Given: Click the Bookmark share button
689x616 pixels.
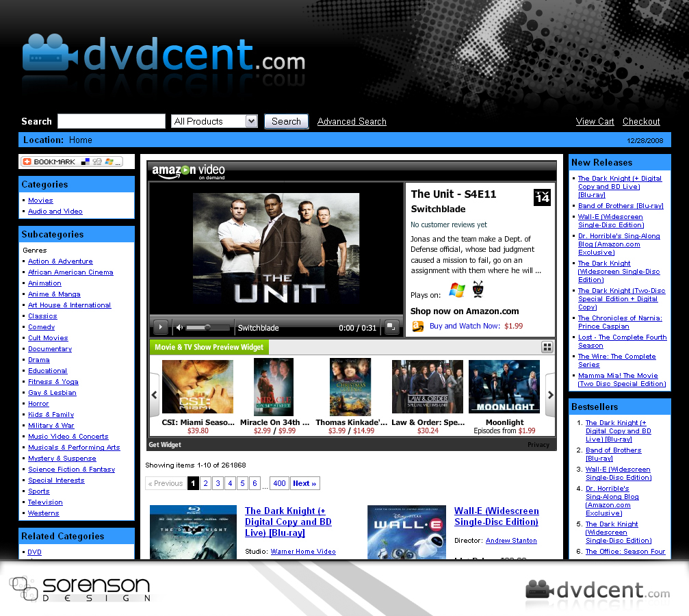Looking at the screenshot, I should click(72, 162).
